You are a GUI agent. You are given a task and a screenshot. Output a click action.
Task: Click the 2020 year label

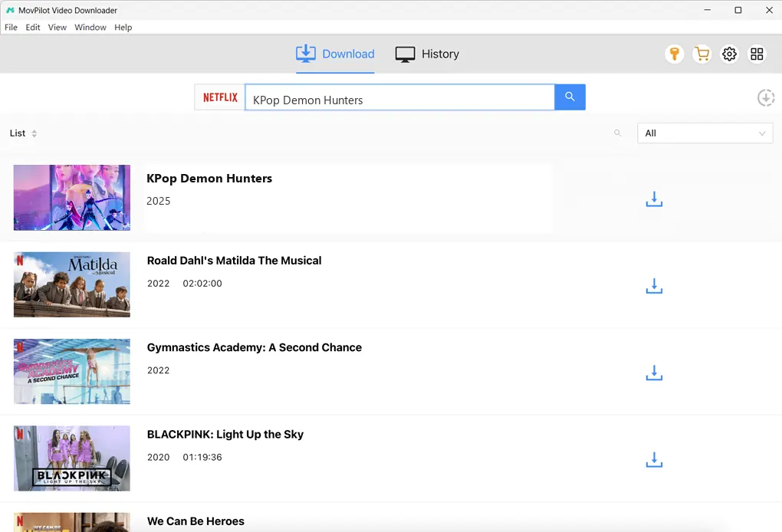tap(158, 457)
